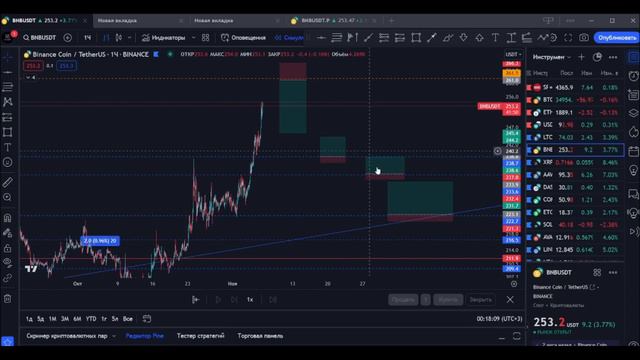Toggle the Симулятор replay mode

[289, 38]
